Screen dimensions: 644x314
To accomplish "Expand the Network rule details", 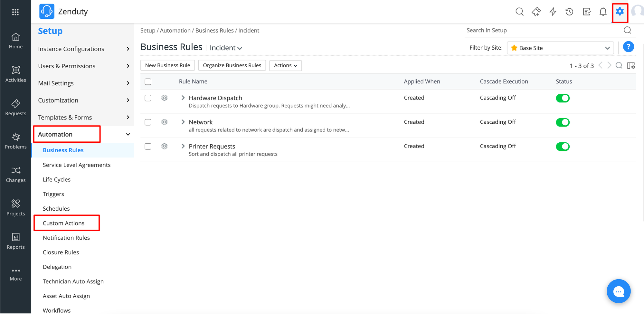I will [x=183, y=122].
